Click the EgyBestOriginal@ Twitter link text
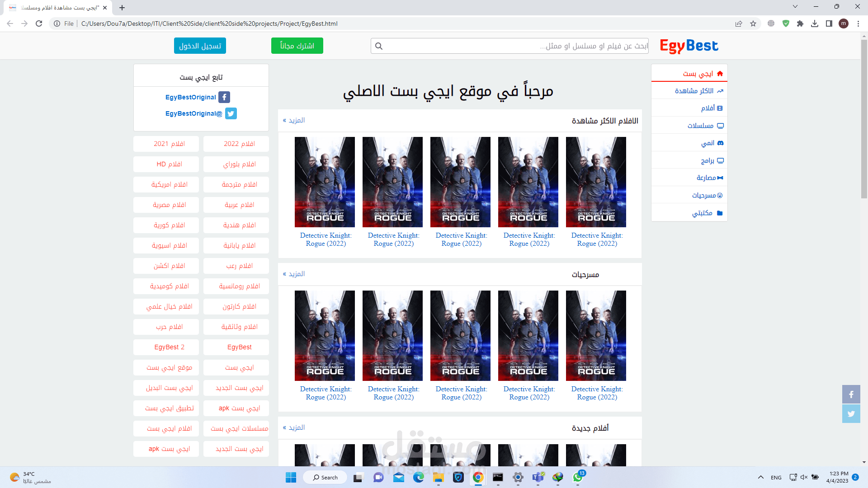The image size is (868, 488). click(x=194, y=113)
